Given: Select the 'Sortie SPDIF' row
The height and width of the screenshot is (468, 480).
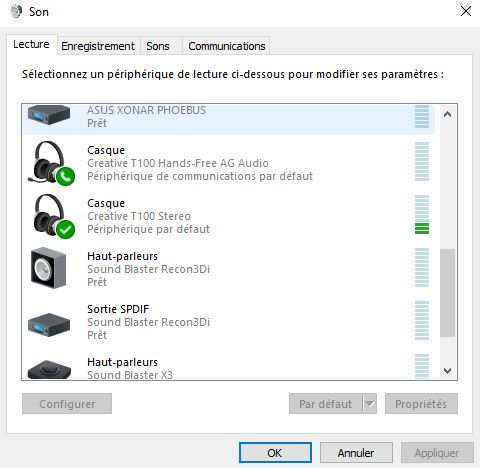Looking at the screenshot, I should 229,322.
